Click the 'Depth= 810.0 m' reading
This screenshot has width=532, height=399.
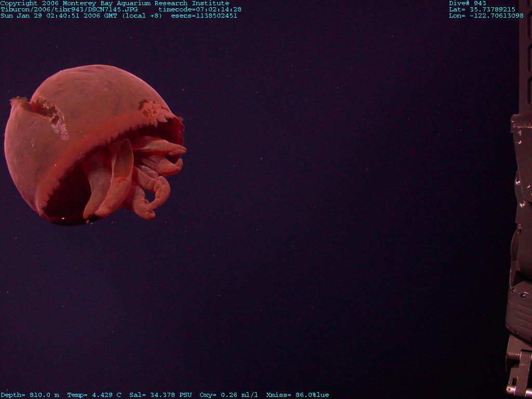point(30,395)
